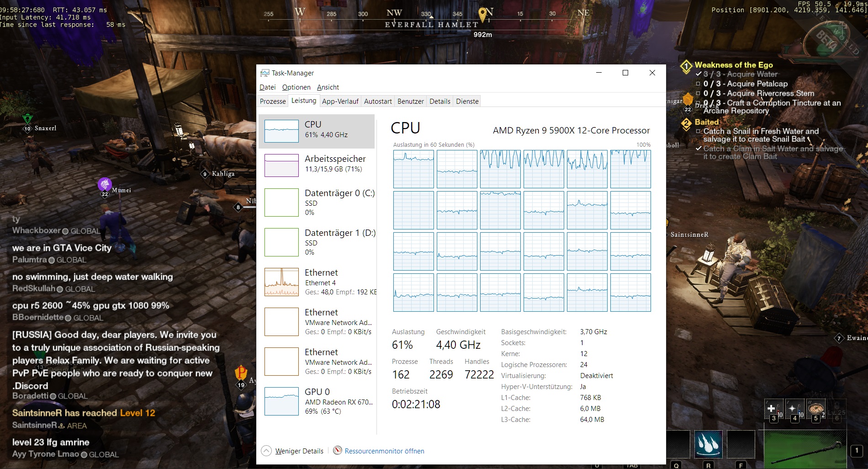This screenshot has width=868, height=469.
Task: Click the L3-Cache value 64,0 MB
Action: pyautogui.click(x=592, y=420)
